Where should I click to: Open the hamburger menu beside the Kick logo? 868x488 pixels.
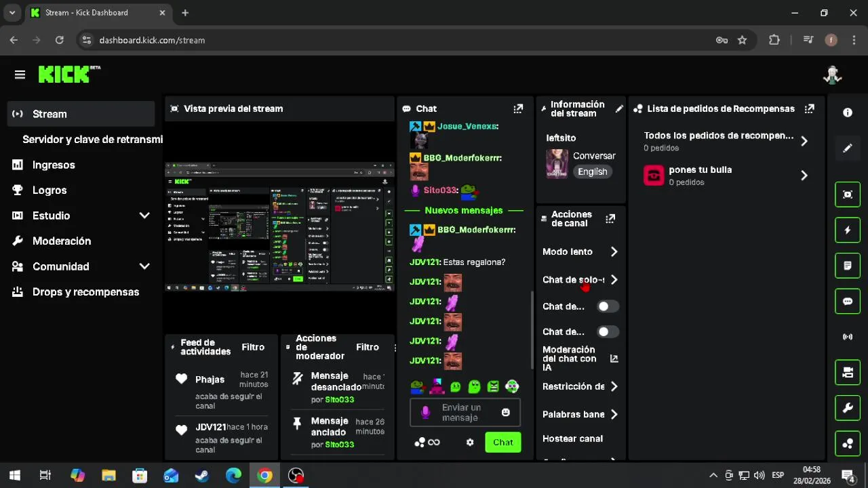point(20,75)
